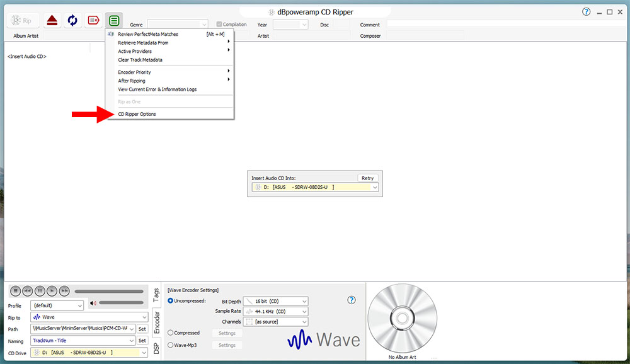Select the Wave-Mp3 radio option
This screenshot has height=364, width=630.
(x=171, y=345)
